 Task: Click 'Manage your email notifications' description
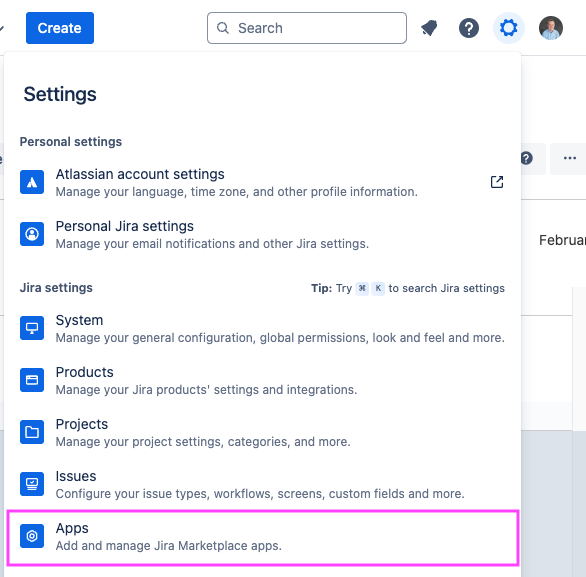[x=212, y=244]
